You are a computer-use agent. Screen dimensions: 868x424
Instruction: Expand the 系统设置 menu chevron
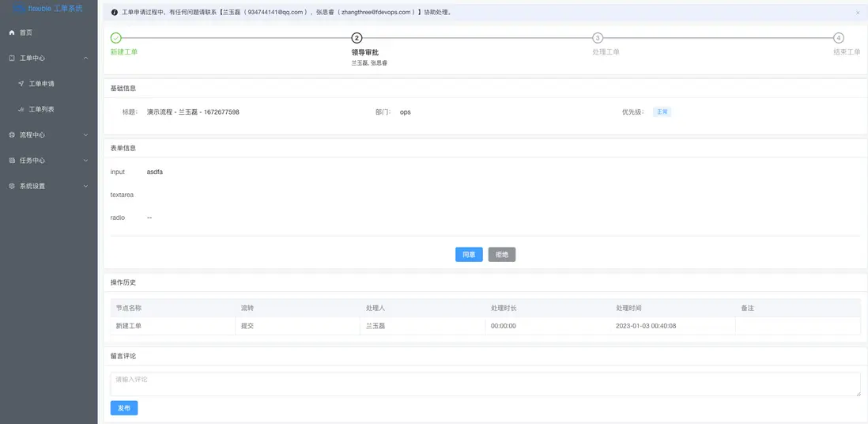coord(86,186)
